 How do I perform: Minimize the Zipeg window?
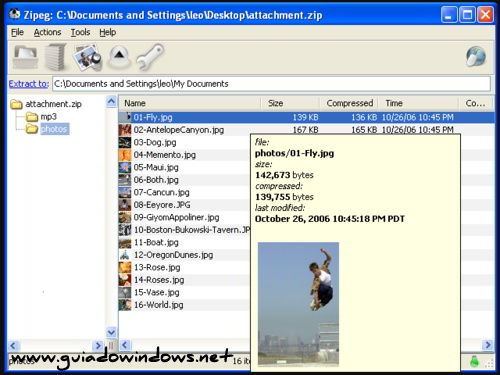click(449, 15)
